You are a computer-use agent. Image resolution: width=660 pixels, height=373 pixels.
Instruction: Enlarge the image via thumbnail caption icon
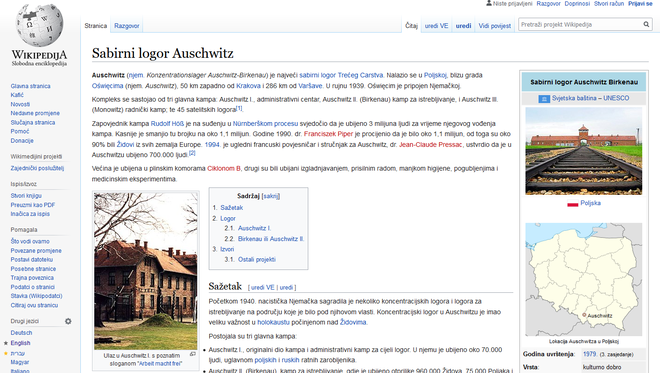pyautogui.click(x=192, y=354)
